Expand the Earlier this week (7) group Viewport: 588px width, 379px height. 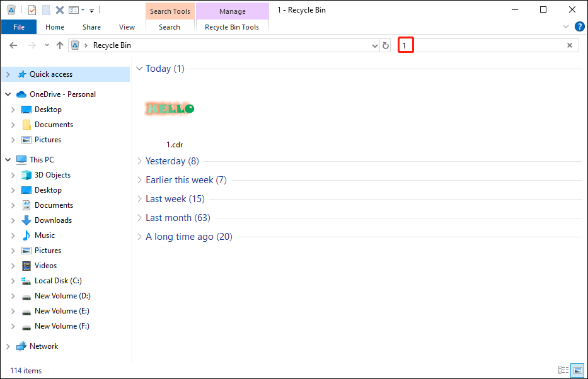click(x=139, y=180)
